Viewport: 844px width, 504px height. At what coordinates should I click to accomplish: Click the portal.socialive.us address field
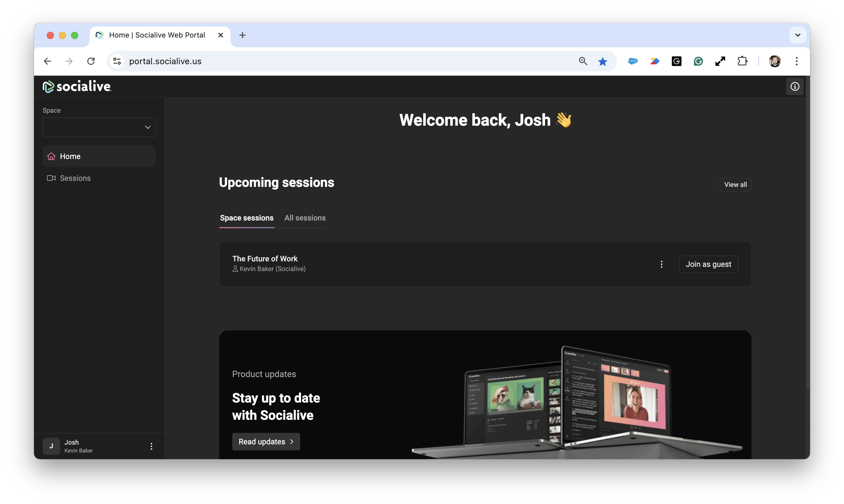(x=306, y=61)
